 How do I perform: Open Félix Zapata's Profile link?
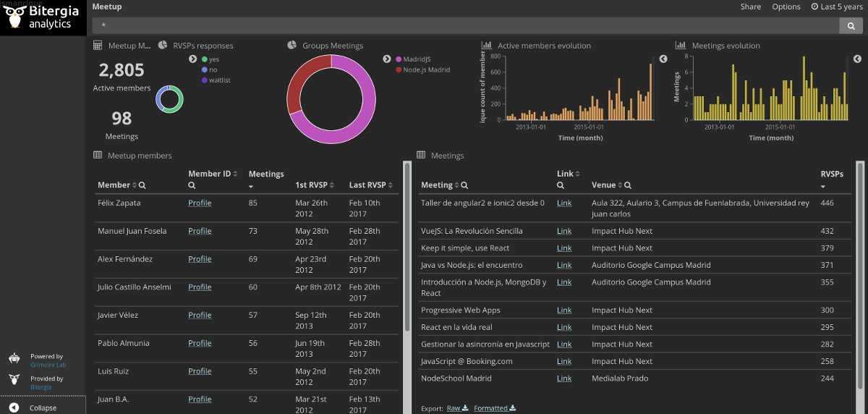pyautogui.click(x=200, y=203)
